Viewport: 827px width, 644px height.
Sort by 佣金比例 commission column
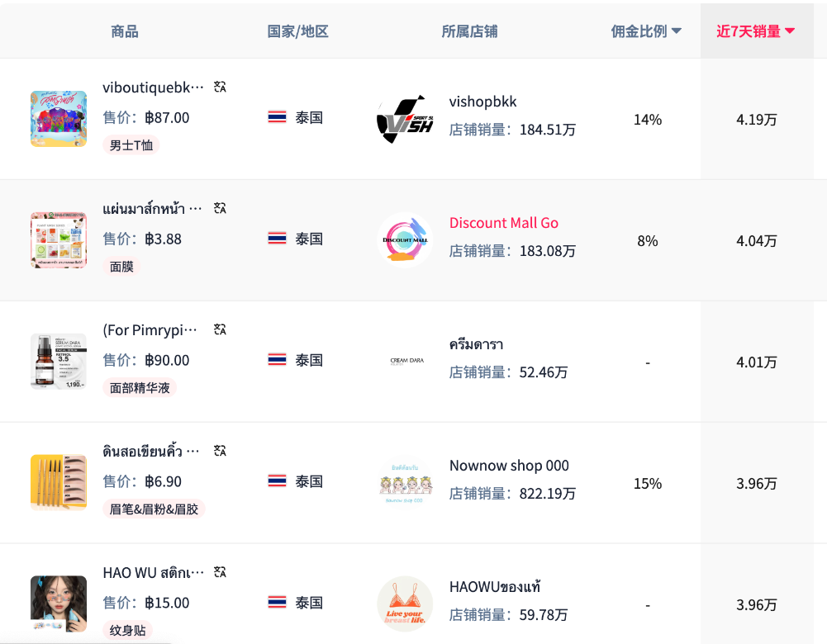pos(646,31)
